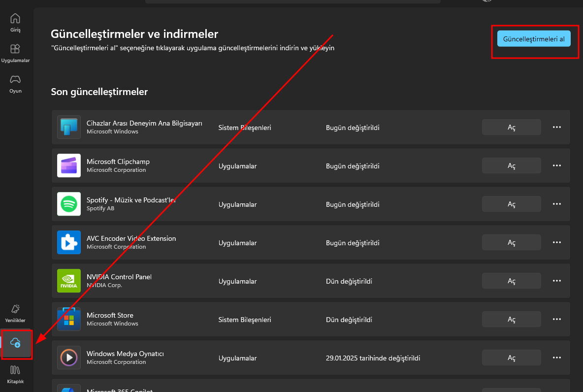
Task: Select Microsoft Store title in list
Action: point(110,315)
